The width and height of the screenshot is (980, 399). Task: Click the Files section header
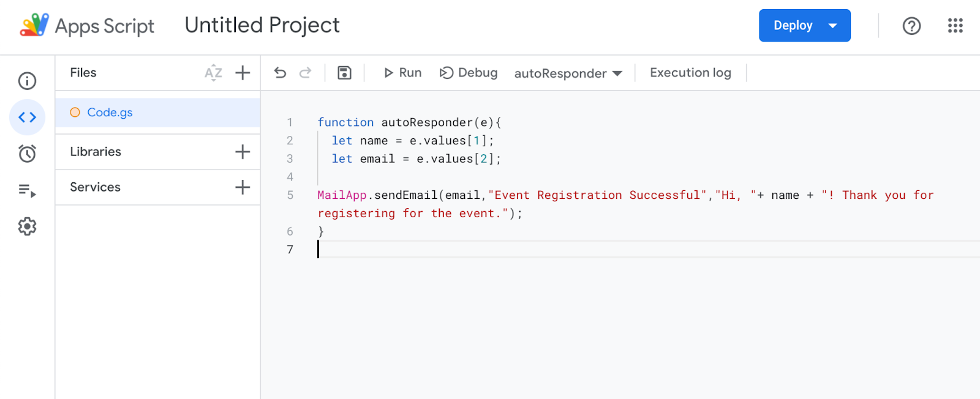(x=83, y=73)
